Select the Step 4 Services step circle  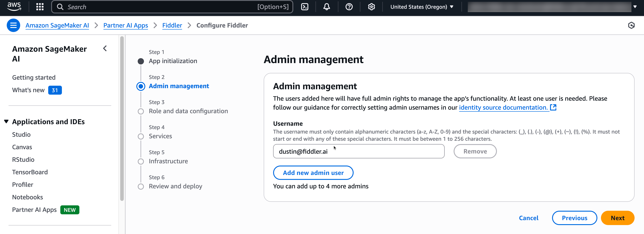tap(141, 136)
